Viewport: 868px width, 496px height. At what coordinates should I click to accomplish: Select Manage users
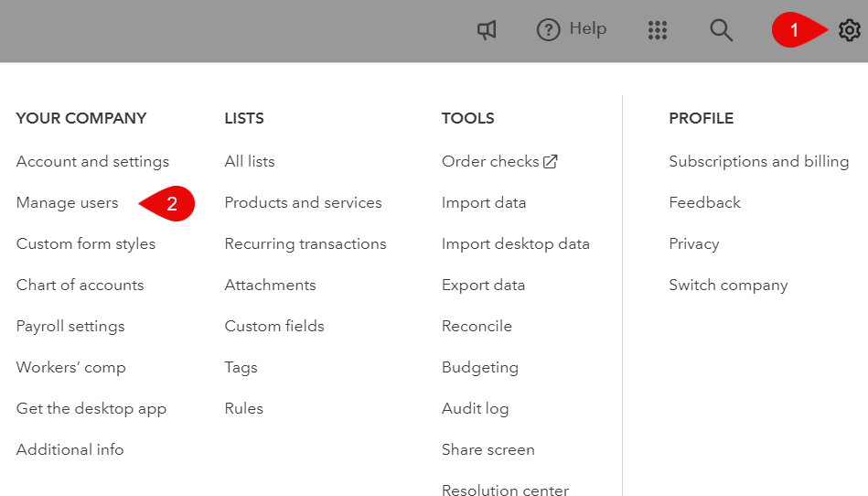[x=67, y=202]
